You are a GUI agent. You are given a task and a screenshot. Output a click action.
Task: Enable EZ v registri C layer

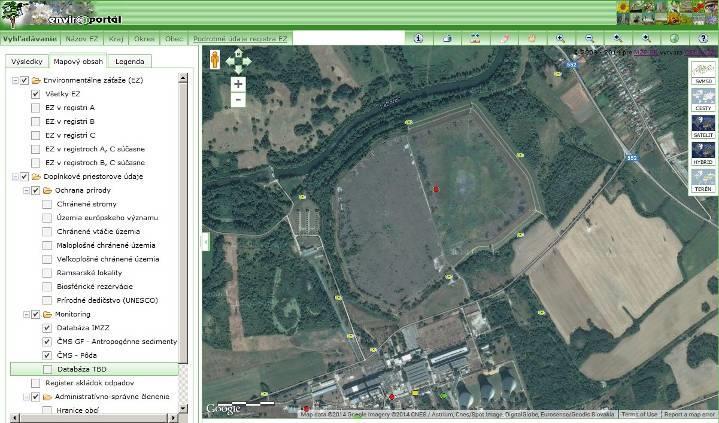point(35,135)
